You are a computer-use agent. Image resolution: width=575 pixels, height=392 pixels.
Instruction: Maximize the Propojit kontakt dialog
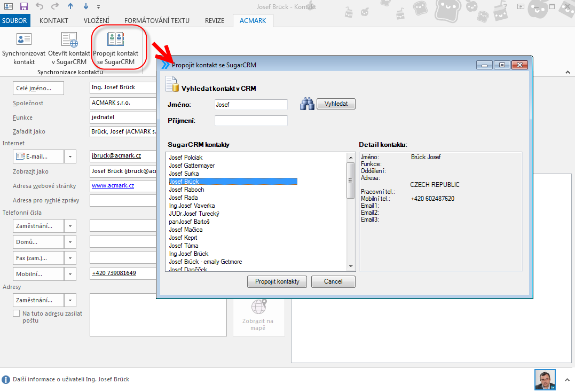(x=502, y=65)
